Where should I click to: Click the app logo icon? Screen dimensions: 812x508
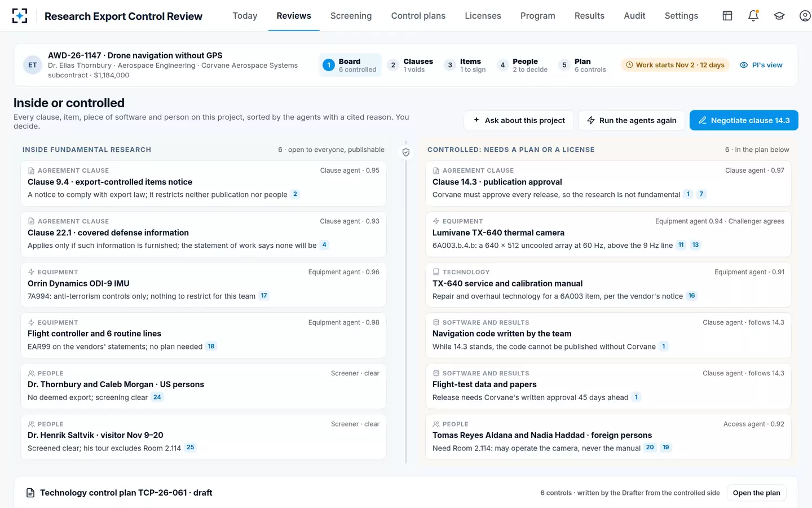click(20, 16)
